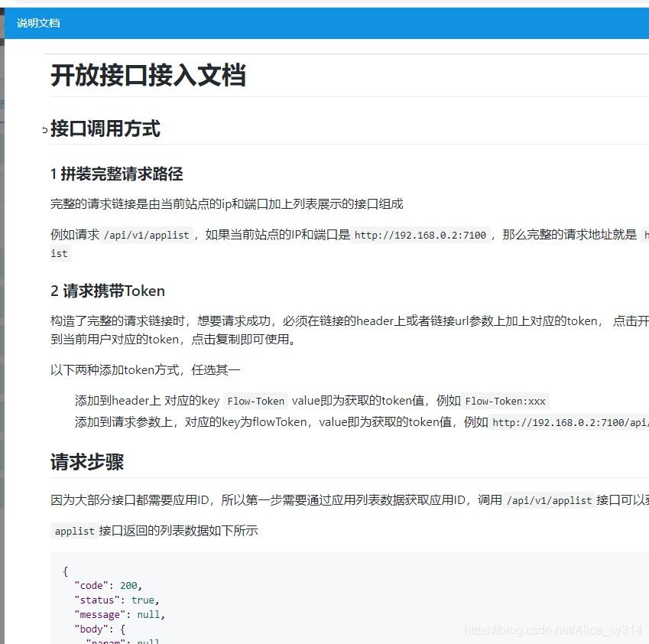The width and height of the screenshot is (649, 644).
Task: Click /api/v1/applist code in 请求步骤 paragraph
Action: tap(549, 500)
